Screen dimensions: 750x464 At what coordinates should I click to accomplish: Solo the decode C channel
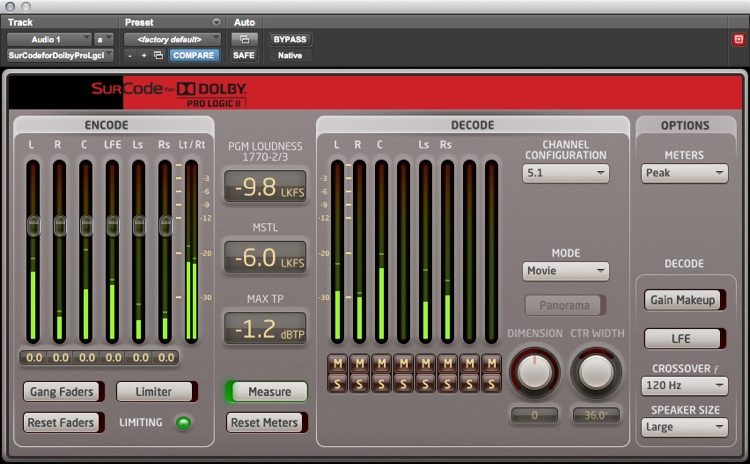point(382,384)
